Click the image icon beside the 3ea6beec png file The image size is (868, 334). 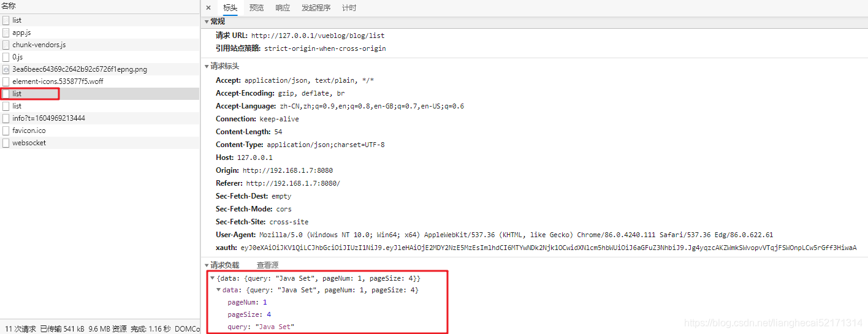click(6, 69)
